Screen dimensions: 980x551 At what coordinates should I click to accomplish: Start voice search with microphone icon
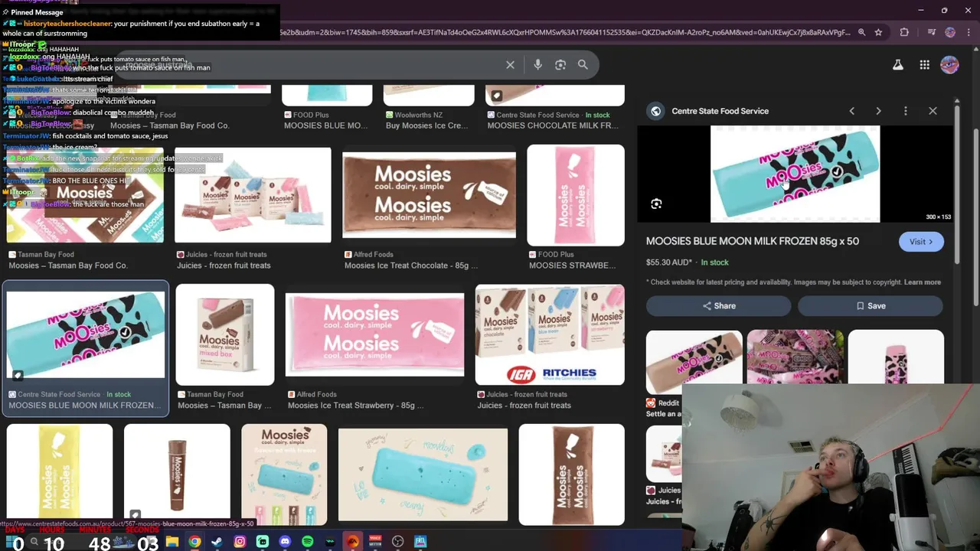pyautogui.click(x=537, y=65)
